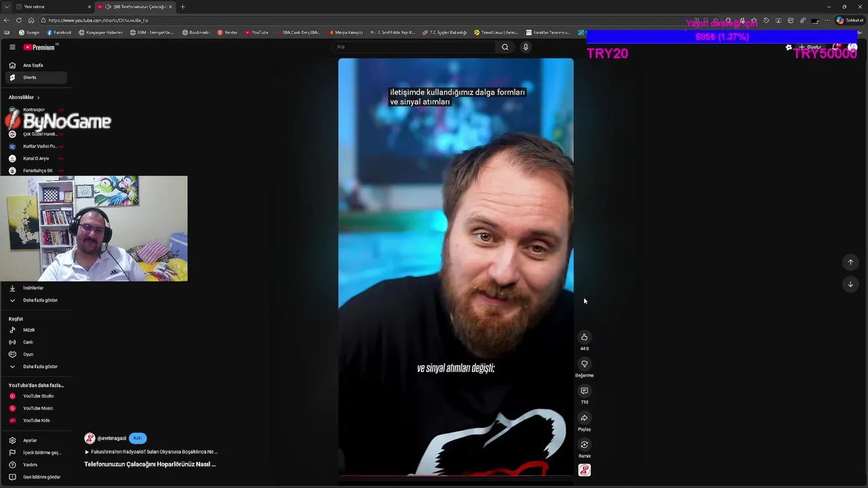Open YouTube notifications bell
The height and width of the screenshot is (488, 868).
click(837, 47)
